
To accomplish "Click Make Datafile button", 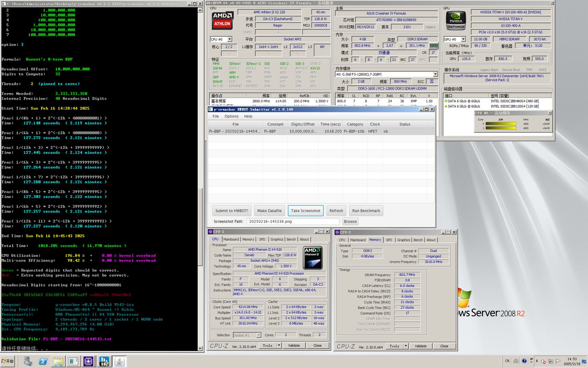I will click(269, 211).
